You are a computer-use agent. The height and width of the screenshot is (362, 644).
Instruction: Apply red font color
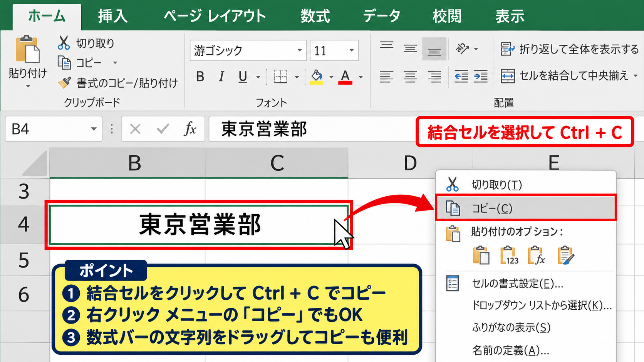tap(345, 77)
